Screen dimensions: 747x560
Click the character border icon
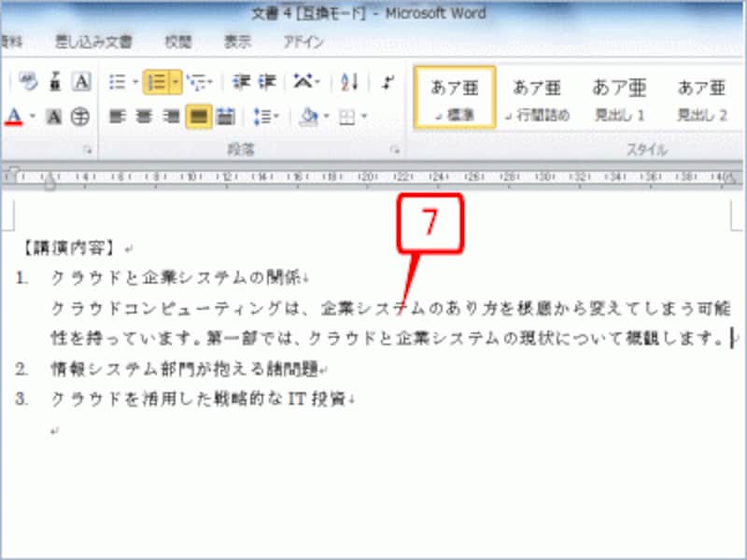81,82
